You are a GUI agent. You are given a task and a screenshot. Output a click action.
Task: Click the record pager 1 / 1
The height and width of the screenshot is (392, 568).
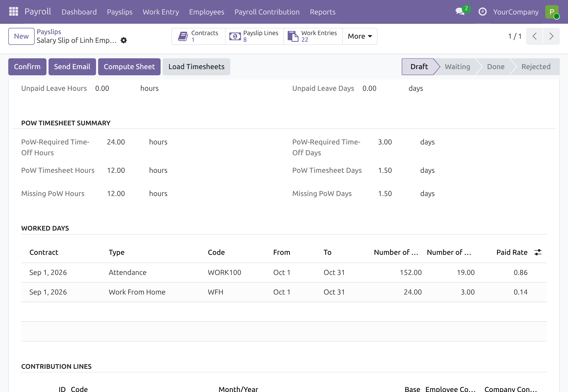pos(515,36)
